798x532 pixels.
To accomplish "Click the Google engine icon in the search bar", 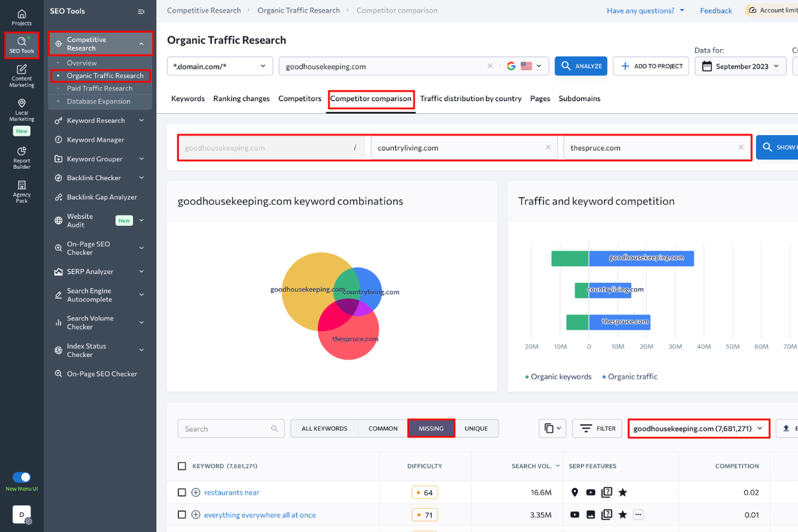I will tap(510, 66).
